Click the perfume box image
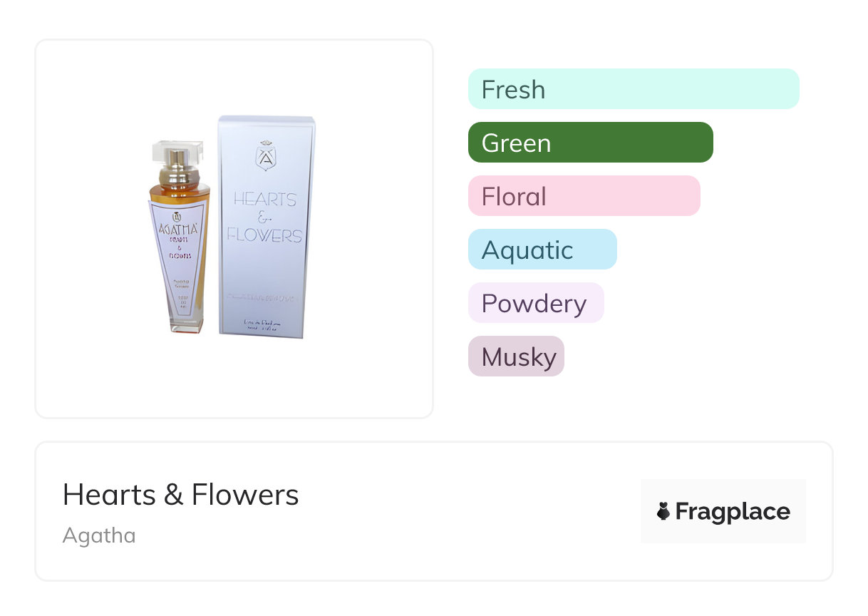Viewport: 868px width, 616px height. [267, 227]
